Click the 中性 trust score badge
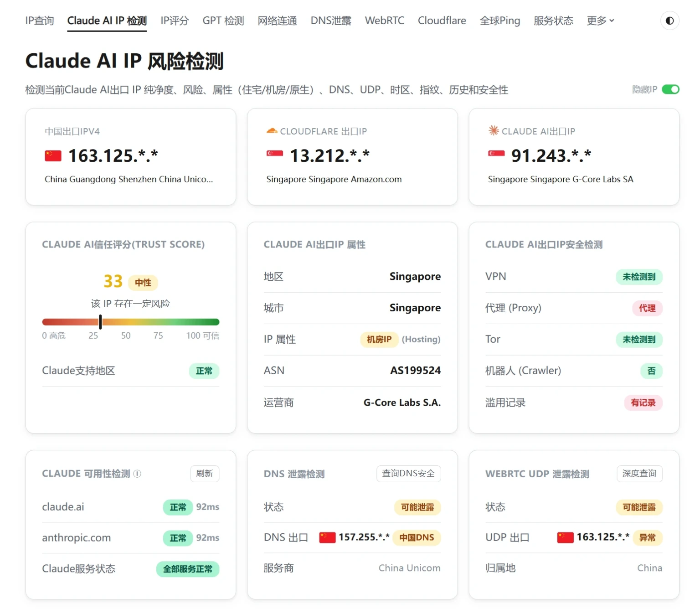Screen dimensions: 700x609 (143, 283)
